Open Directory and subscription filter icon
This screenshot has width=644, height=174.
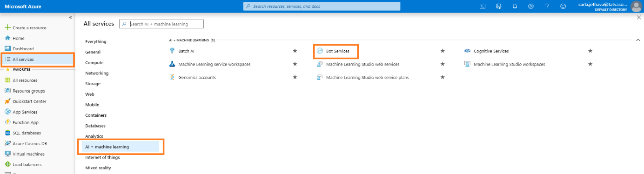point(499,7)
